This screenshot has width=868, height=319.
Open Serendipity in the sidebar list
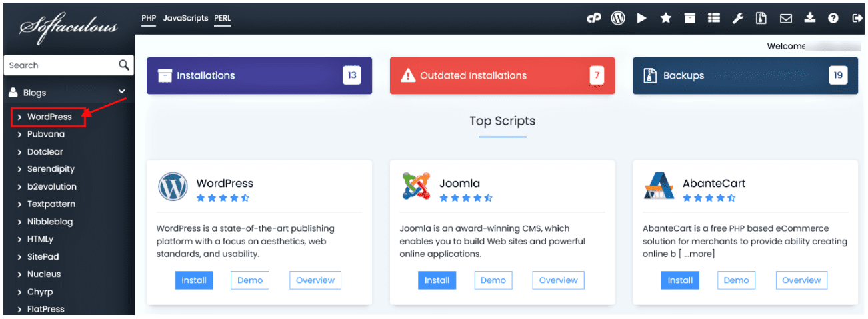pos(51,169)
